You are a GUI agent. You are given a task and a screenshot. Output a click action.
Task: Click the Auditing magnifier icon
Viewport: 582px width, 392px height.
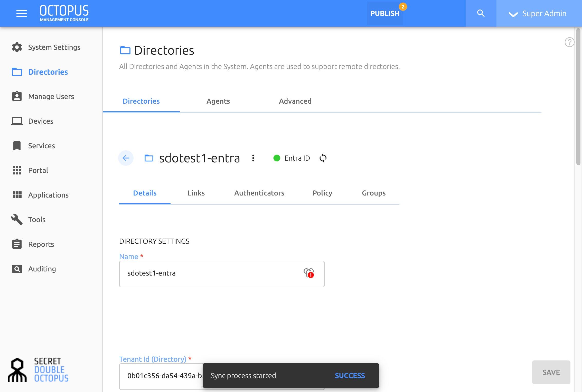coord(17,269)
